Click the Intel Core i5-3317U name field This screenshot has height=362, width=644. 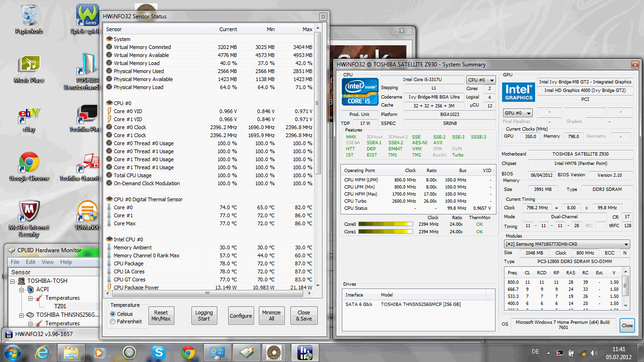coord(422,79)
